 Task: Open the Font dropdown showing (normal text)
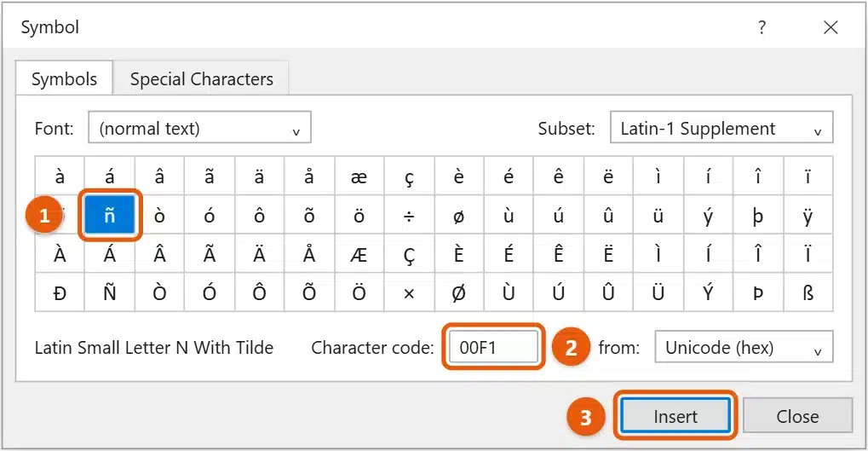(x=199, y=128)
